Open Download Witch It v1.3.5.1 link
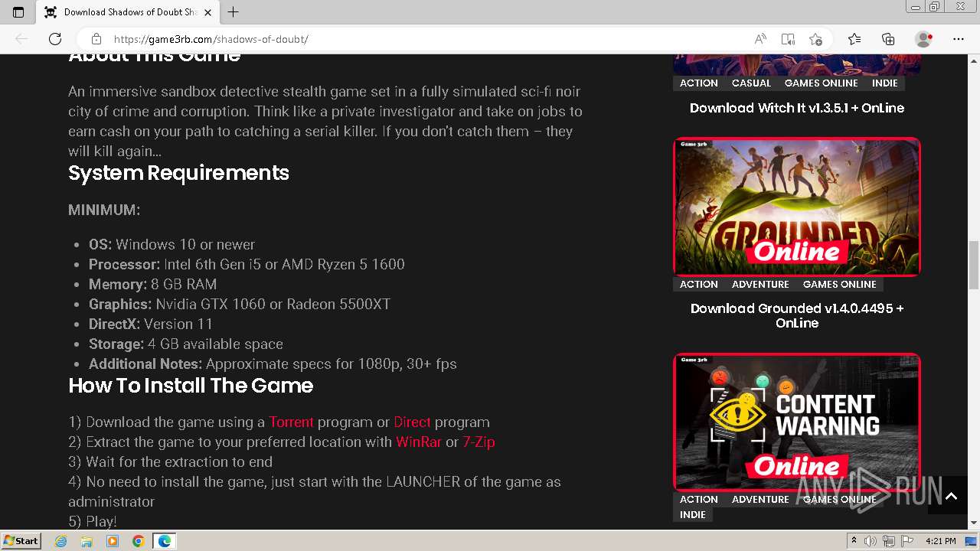The height and width of the screenshot is (551, 980). click(797, 108)
